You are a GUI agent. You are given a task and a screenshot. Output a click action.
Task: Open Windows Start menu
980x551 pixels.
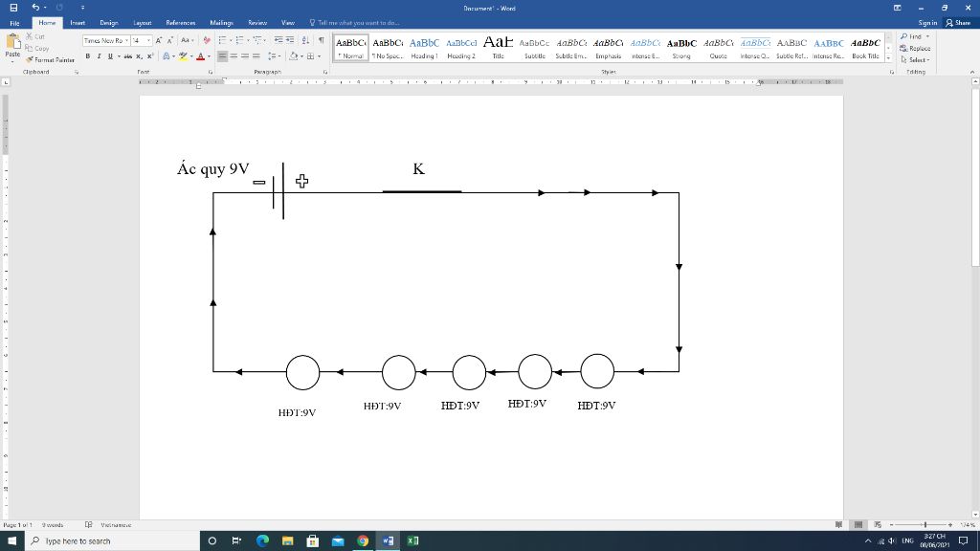(x=11, y=541)
